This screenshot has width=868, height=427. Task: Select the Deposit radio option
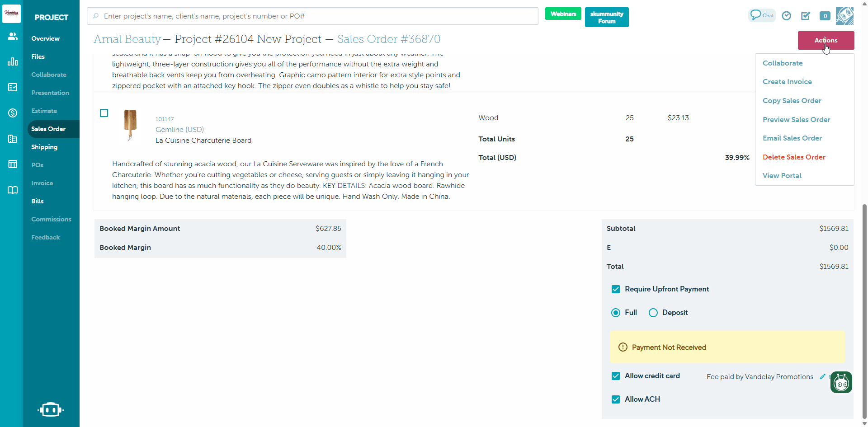coord(653,313)
